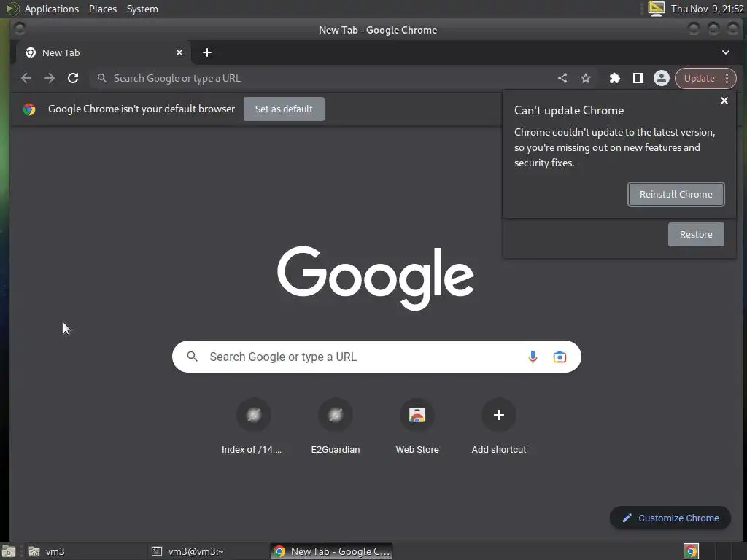Go back with the browser back arrow
Image resolution: width=747 pixels, height=560 pixels.
click(x=26, y=78)
